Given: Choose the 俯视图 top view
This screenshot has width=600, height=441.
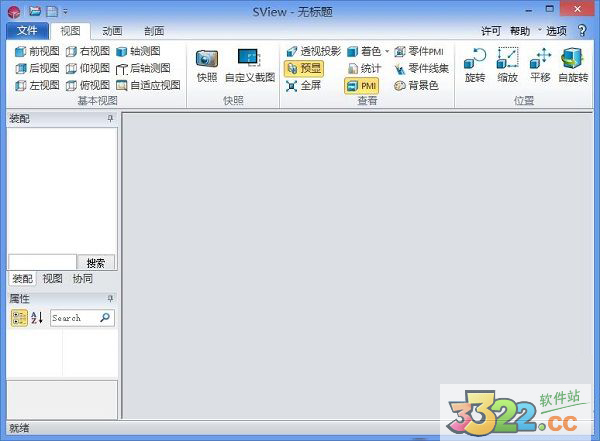Looking at the screenshot, I should click(x=88, y=85).
